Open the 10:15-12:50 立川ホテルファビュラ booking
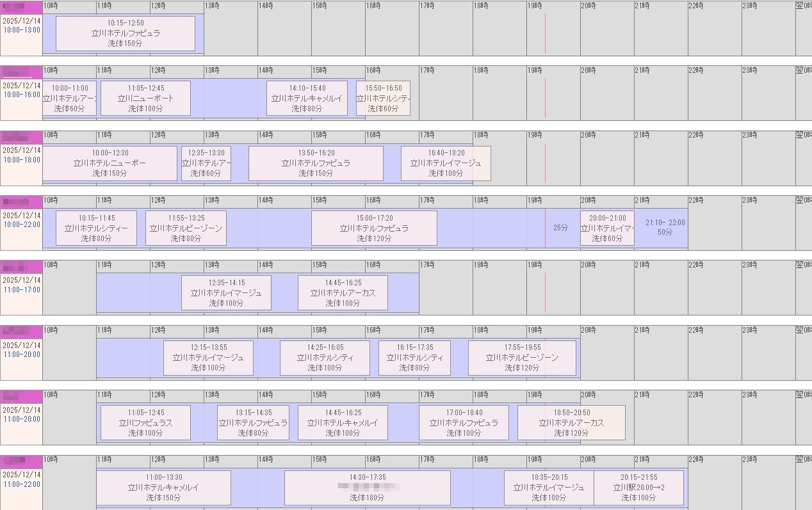Image resolution: width=812 pixels, height=510 pixels. [126, 33]
